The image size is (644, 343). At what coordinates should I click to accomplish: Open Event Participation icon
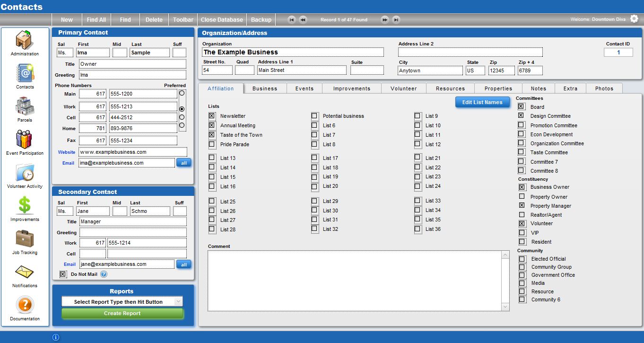25,140
